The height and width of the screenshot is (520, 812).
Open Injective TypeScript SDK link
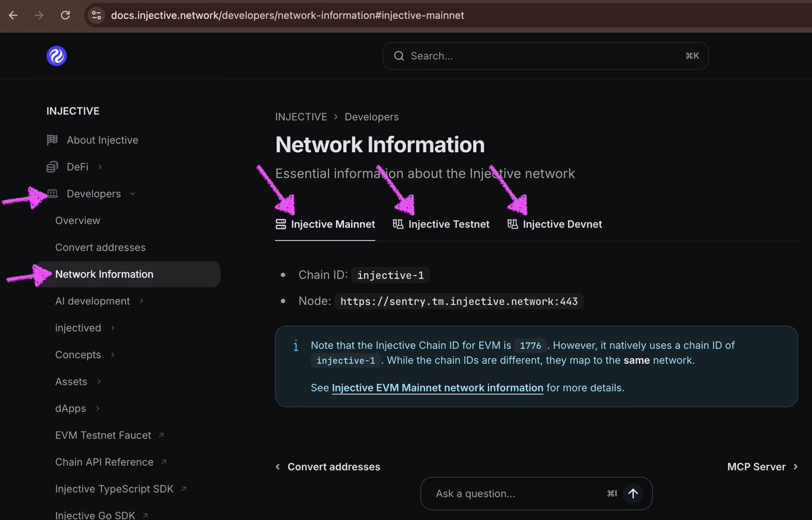pos(114,489)
